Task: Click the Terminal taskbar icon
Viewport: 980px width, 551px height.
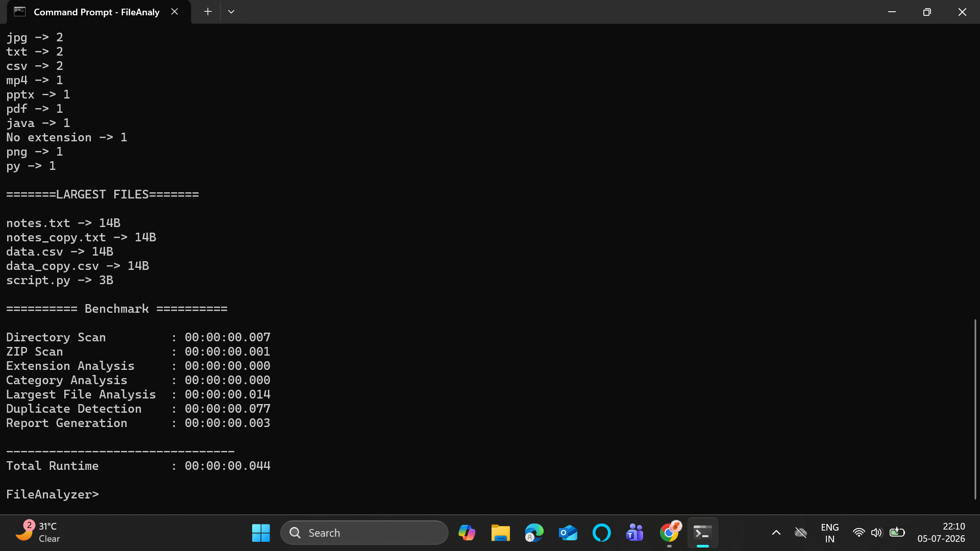Action: pyautogui.click(x=703, y=533)
